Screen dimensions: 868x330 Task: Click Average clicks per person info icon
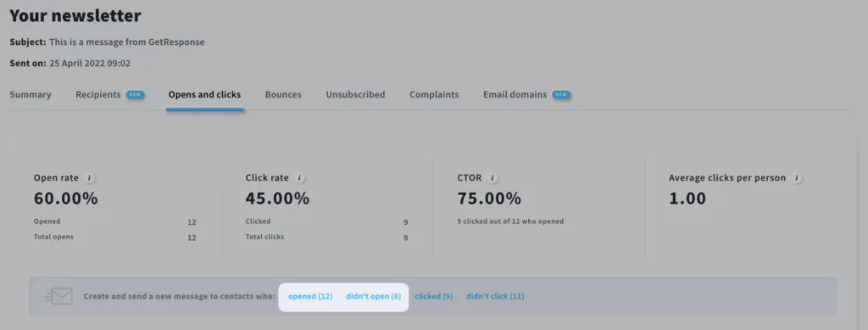[797, 178]
